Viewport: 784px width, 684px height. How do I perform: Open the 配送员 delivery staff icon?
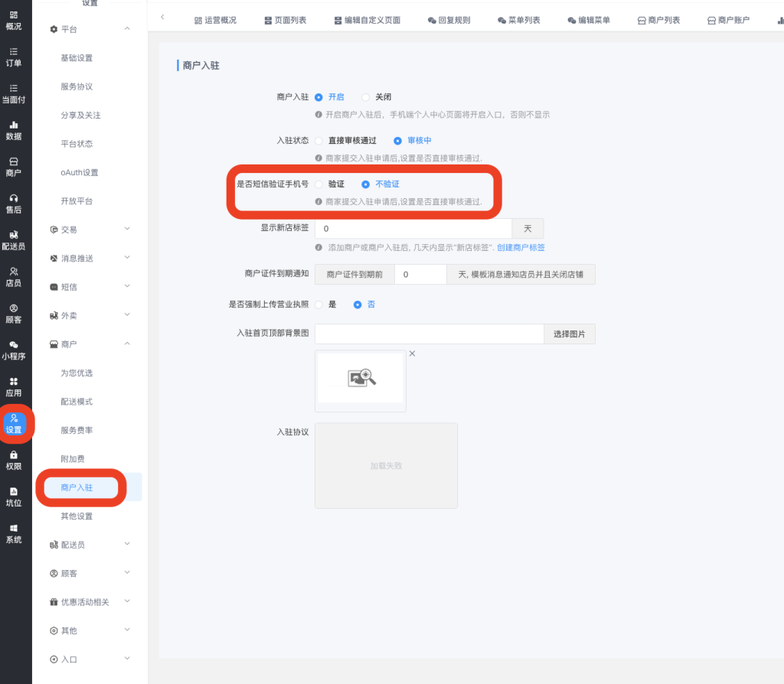tap(14, 235)
